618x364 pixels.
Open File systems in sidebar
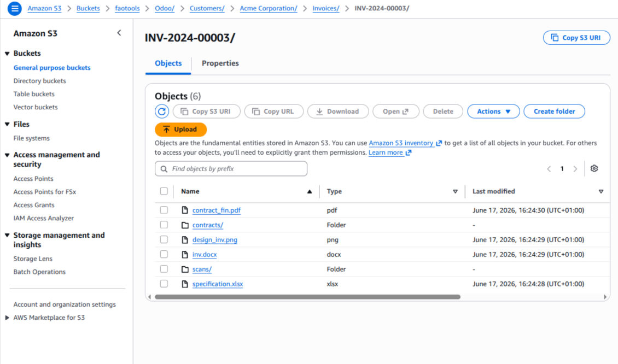coord(32,138)
